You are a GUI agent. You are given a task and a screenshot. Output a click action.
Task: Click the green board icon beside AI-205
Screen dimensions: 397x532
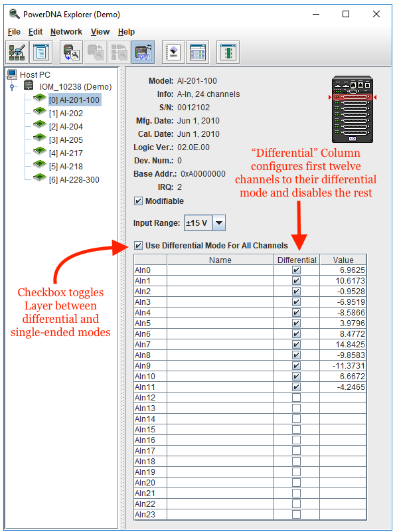(40, 137)
